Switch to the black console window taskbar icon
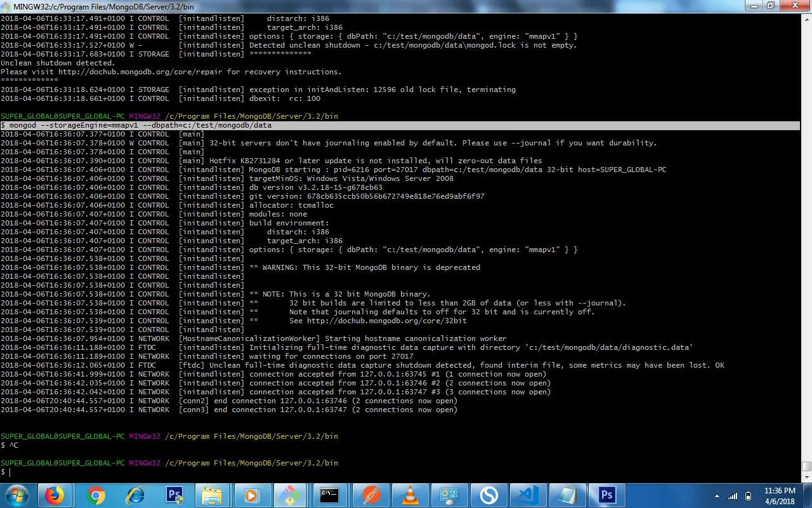Viewport: 812px width, 508px height. click(x=329, y=495)
